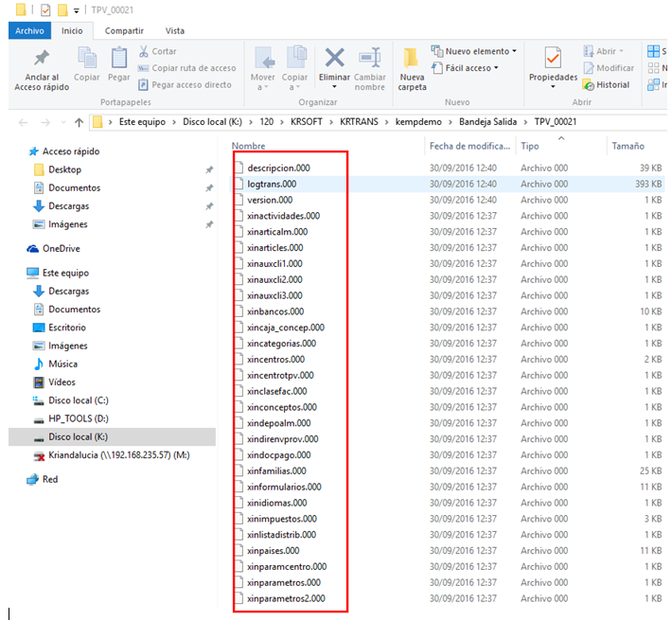The width and height of the screenshot is (672, 621).
Task: Click the Eliminar red X icon
Action: point(334,58)
